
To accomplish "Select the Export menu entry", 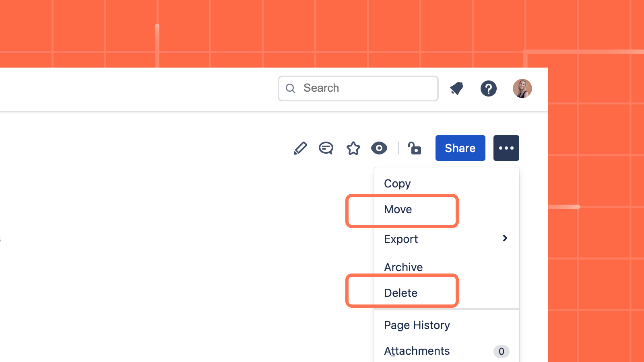I will pos(447,239).
